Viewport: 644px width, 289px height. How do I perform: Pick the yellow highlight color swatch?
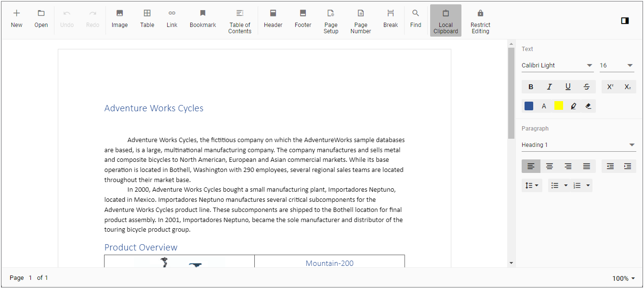559,106
